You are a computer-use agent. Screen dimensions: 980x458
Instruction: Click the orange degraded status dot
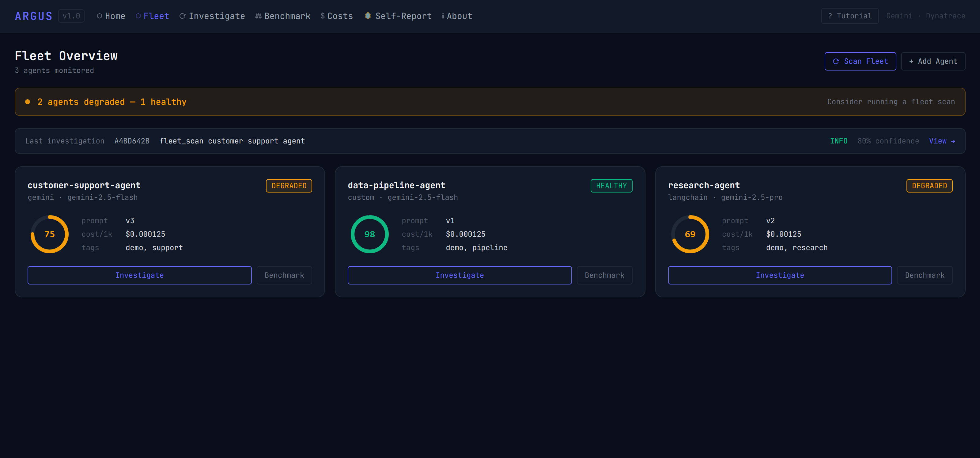click(27, 102)
